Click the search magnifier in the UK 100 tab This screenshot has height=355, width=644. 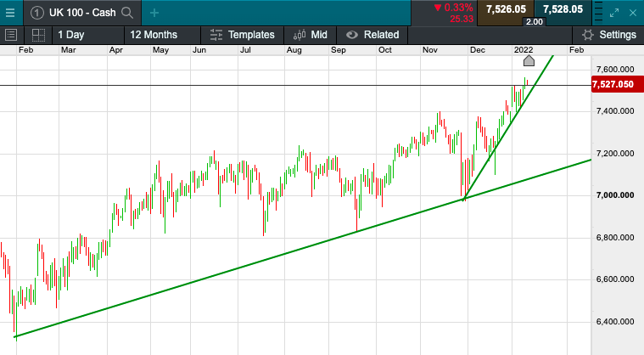(x=127, y=12)
